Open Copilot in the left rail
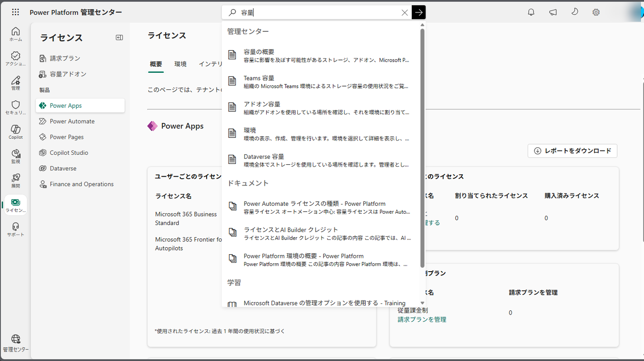 [x=16, y=132]
